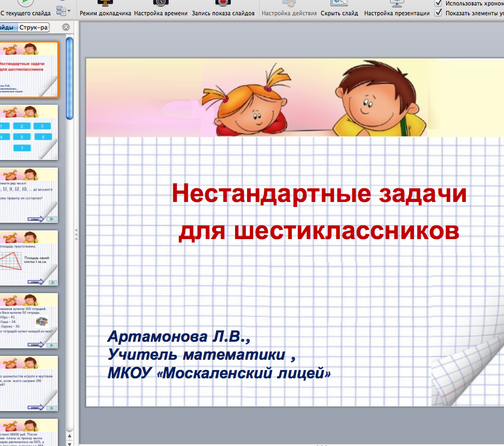Image resolution: width=504 pixels, height=446 pixels.
Task: Launch 'Режим докладчика' presenter view
Action: (105, 9)
